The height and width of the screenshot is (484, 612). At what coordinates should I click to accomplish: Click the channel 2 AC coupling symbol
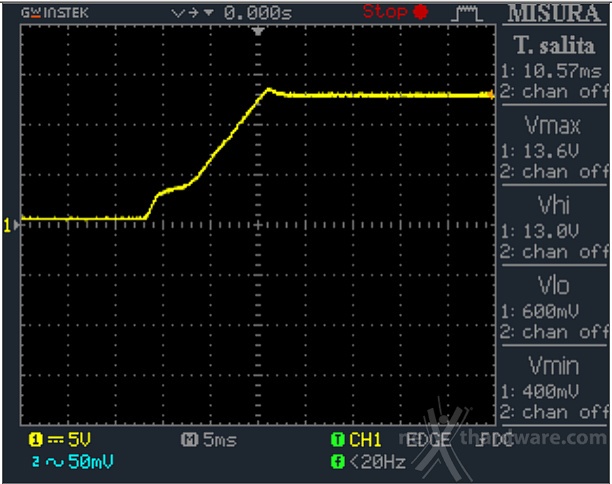(x=55, y=463)
